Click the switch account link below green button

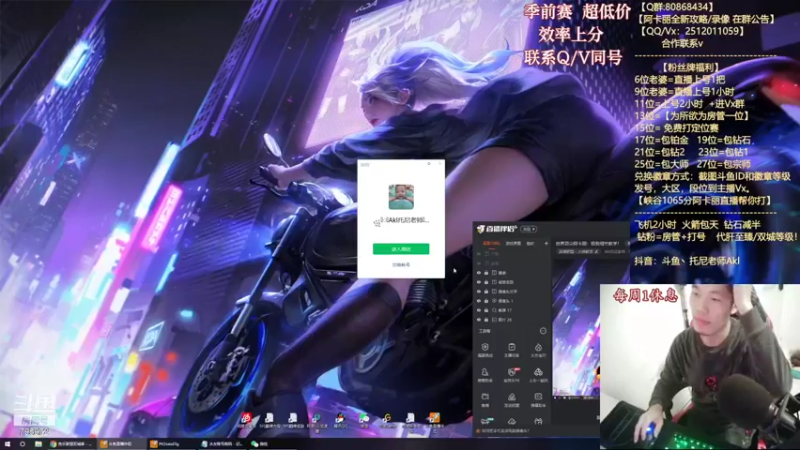pos(401,265)
